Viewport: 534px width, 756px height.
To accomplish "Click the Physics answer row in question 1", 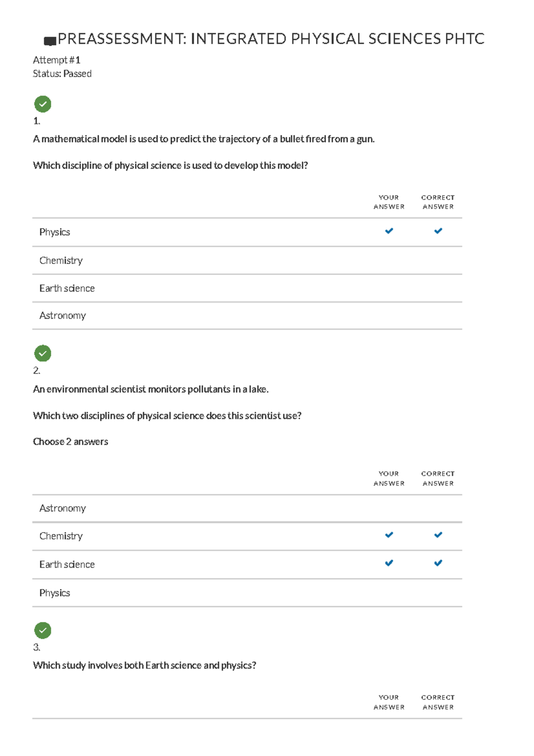I will tap(55, 232).
